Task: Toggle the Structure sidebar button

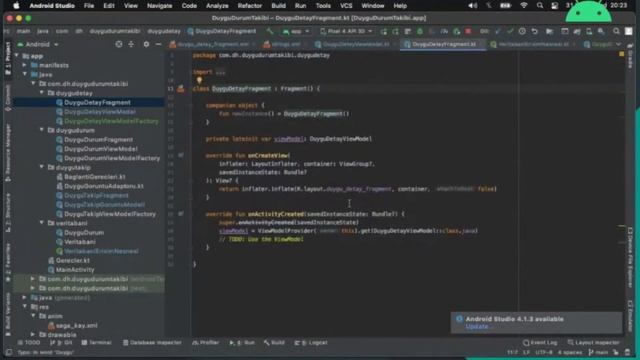Action: [7, 212]
